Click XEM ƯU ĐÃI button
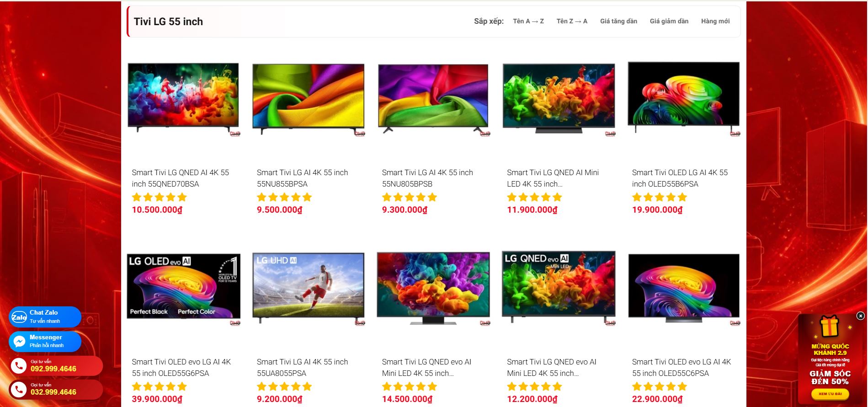This screenshot has width=868, height=407. coord(830,394)
